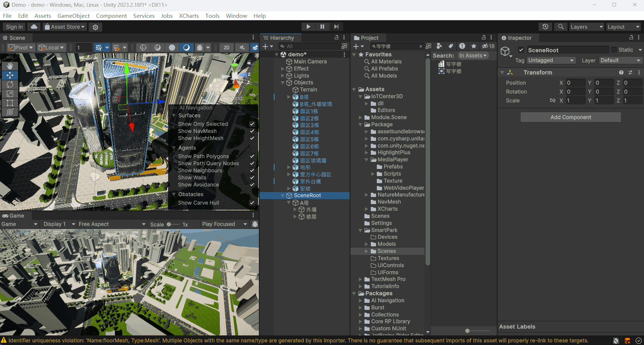
Task: Expand the Lights object in Hierarchy
Action: [283, 76]
